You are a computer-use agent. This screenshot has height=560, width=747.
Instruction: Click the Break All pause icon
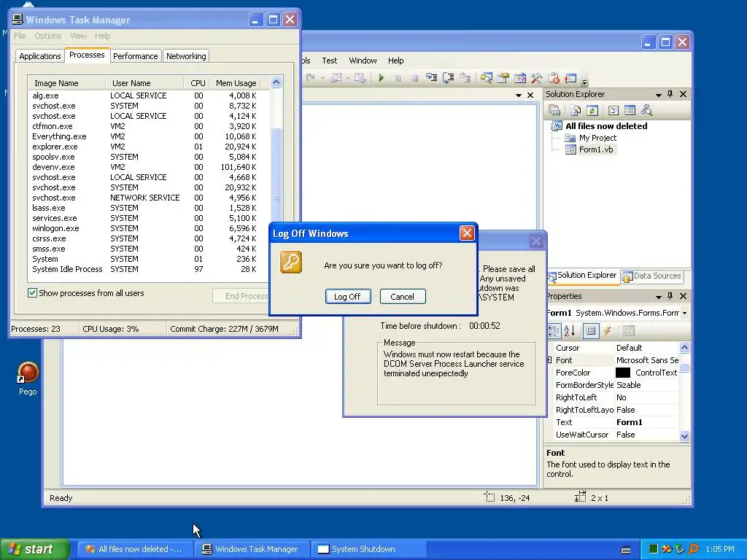coord(398,78)
